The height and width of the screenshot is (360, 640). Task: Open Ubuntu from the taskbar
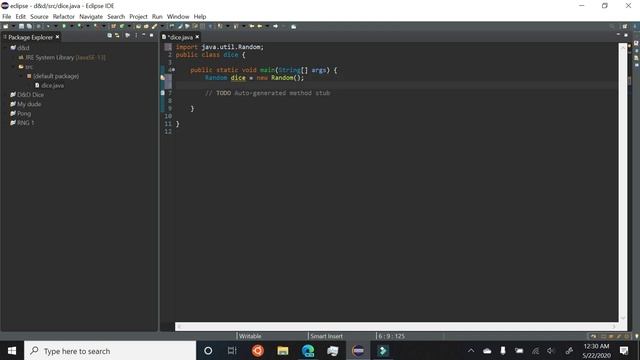pos(258,351)
